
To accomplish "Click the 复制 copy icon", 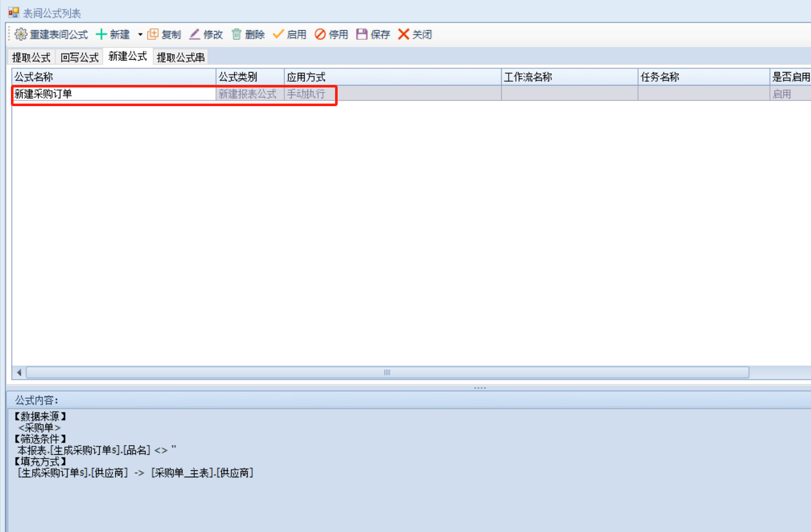I will (x=153, y=35).
